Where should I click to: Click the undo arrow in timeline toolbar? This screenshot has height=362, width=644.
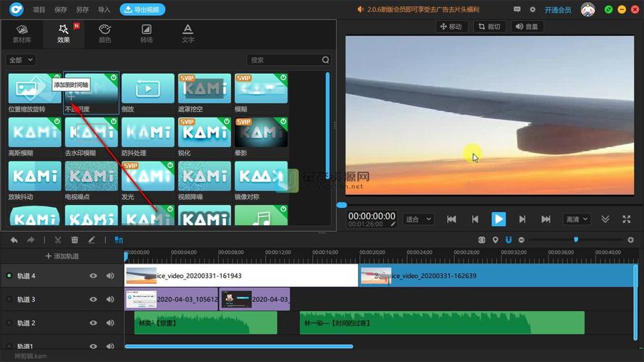point(14,240)
